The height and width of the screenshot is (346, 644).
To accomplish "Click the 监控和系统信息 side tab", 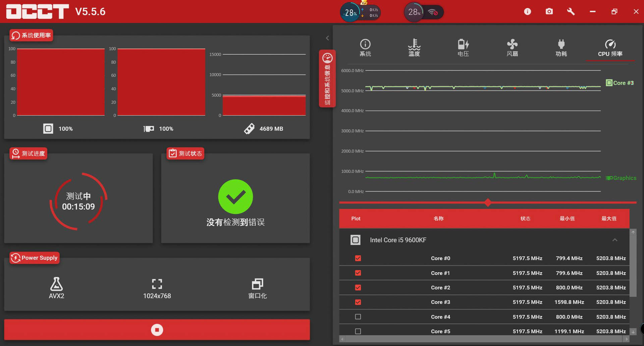I will tap(327, 79).
